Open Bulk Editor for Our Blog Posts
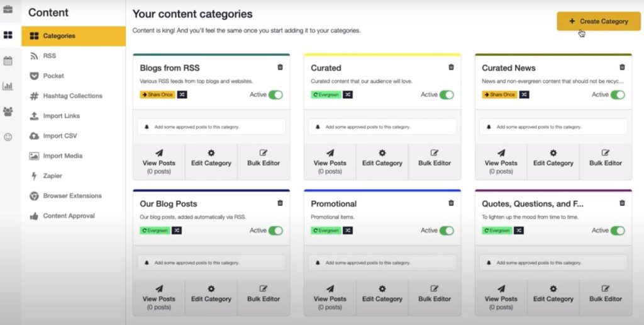The height and width of the screenshot is (325, 644). 264,294
